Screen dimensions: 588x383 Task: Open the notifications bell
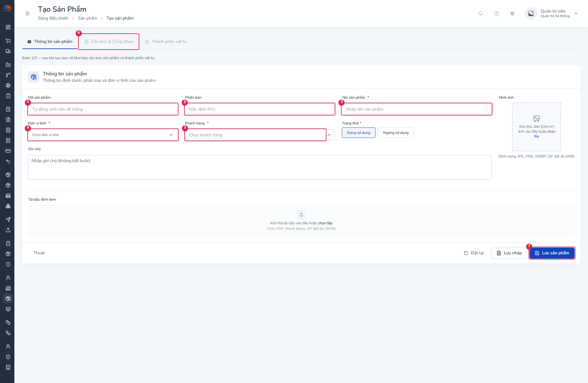[481, 13]
